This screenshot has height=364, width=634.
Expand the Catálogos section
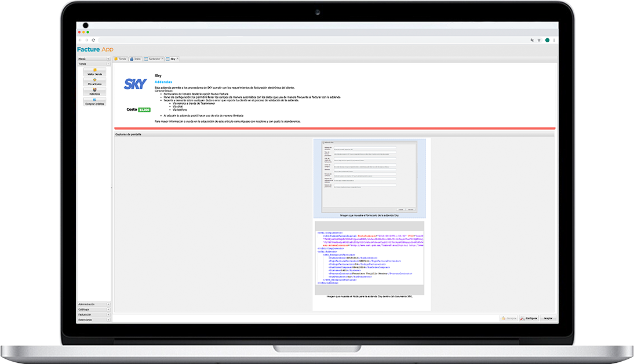(x=108, y=309)
